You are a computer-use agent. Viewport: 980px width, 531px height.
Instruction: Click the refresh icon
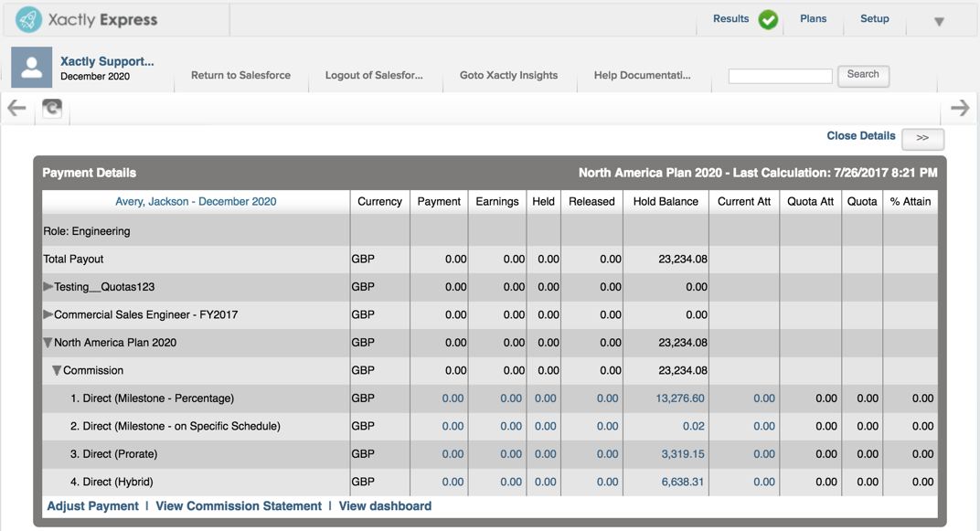point(52,109)
